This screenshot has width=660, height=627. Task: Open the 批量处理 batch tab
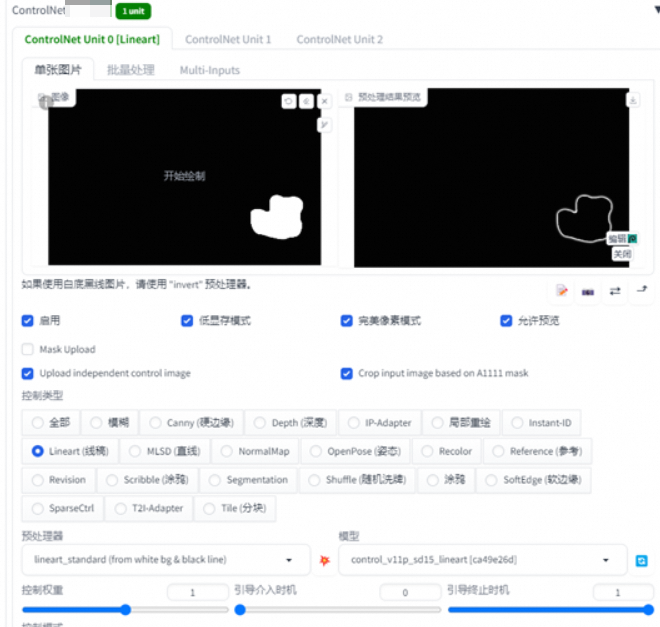point(130,70)
